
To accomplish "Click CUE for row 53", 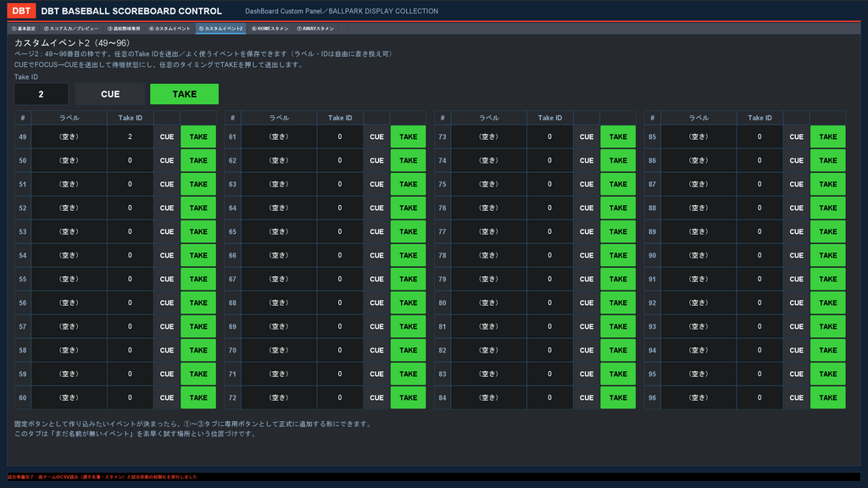I will pos(167,232).
